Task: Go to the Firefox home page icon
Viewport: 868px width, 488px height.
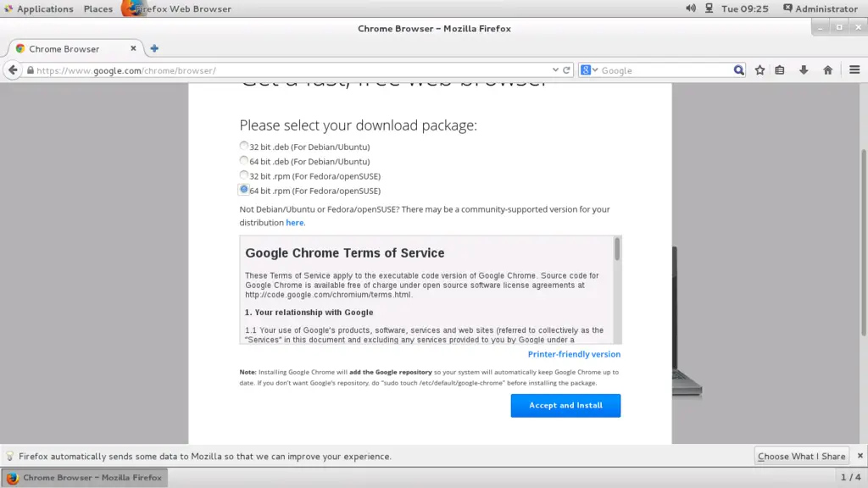Action: (828, 70)
